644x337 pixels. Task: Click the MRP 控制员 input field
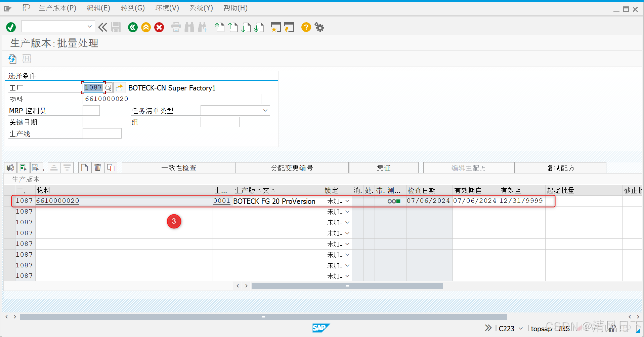(91, 110)
